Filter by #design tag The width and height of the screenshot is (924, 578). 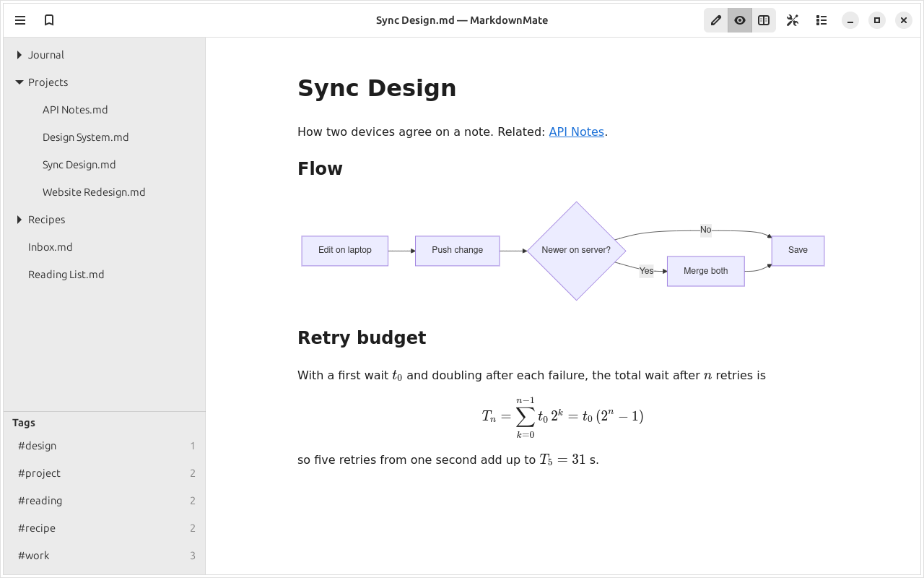point(105,446)
